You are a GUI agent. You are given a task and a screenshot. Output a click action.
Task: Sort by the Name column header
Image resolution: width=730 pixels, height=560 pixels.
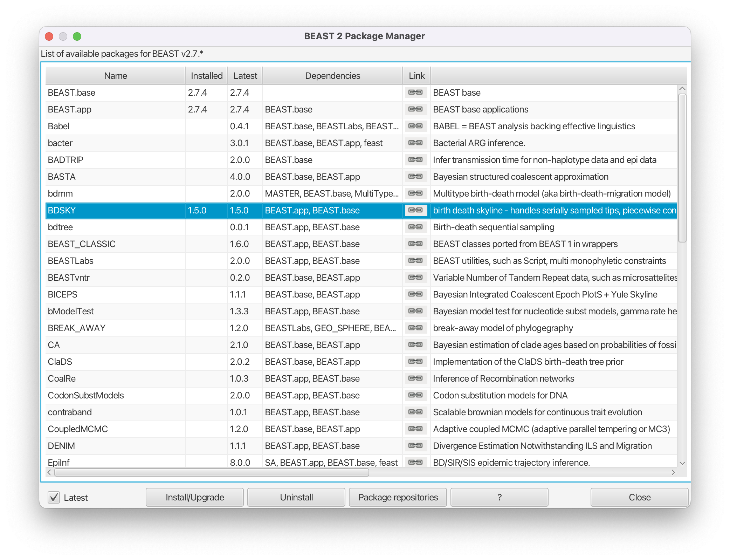115,76
